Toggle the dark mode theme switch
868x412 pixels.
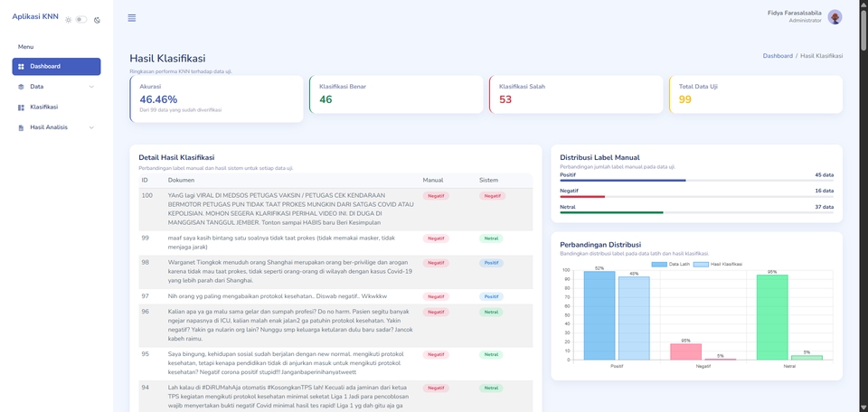coord(81,19)
